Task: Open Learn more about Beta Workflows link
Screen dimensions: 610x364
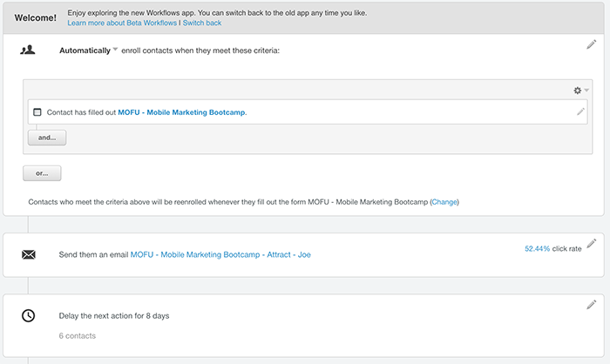Action: 122,23
